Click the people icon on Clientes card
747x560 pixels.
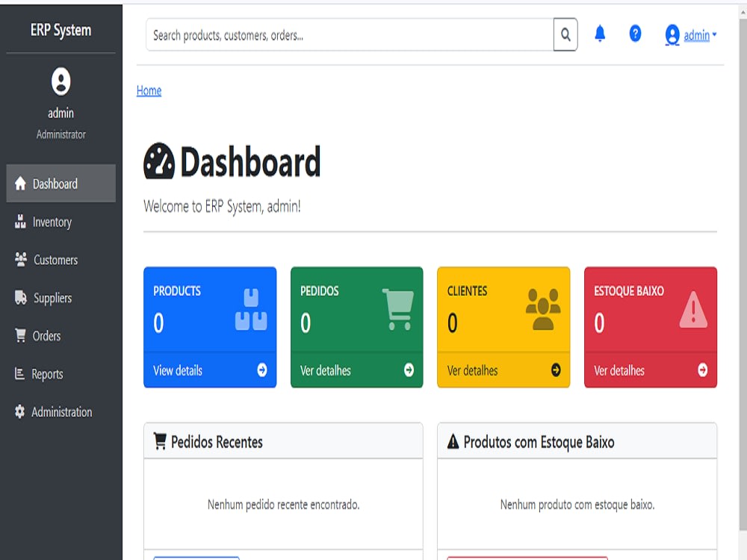[x=543, y=309]
